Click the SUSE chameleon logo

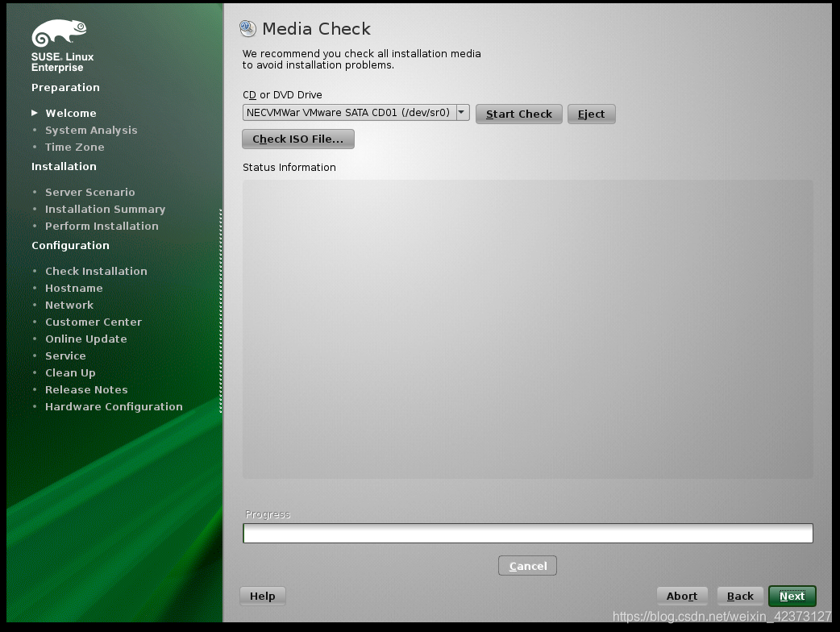tap(59, 33)
